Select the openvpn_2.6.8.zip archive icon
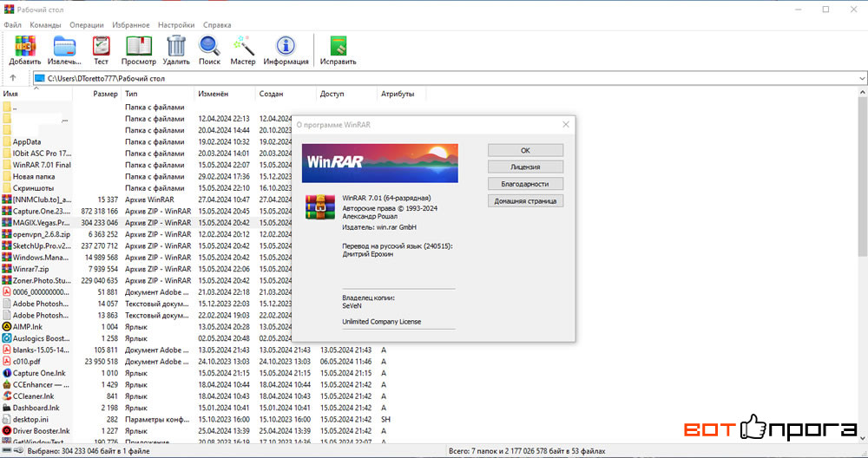Image resolution: width=868 pixels, height=458 pixels. point(7,234)
